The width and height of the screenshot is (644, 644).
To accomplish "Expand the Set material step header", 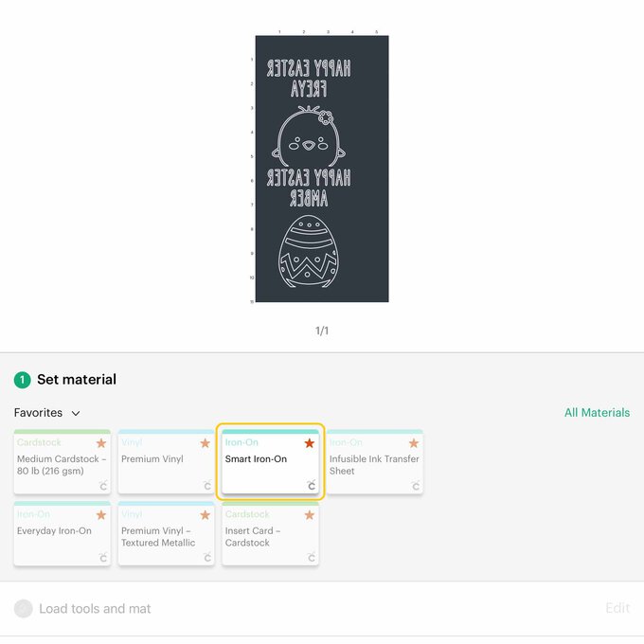I will tap(76, 380).
